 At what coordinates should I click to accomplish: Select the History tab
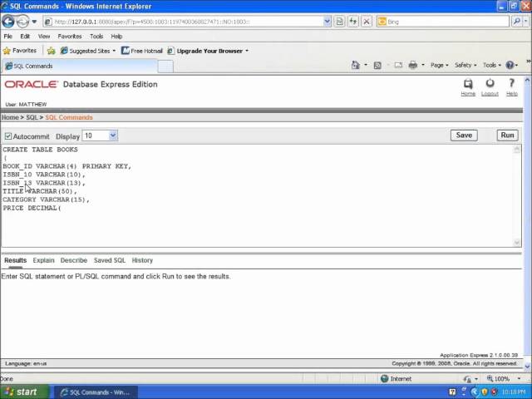point(142,260)
